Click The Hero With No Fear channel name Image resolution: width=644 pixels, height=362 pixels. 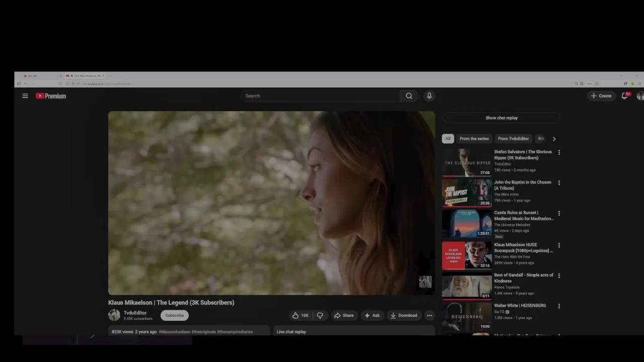click(x=512, y=257)
